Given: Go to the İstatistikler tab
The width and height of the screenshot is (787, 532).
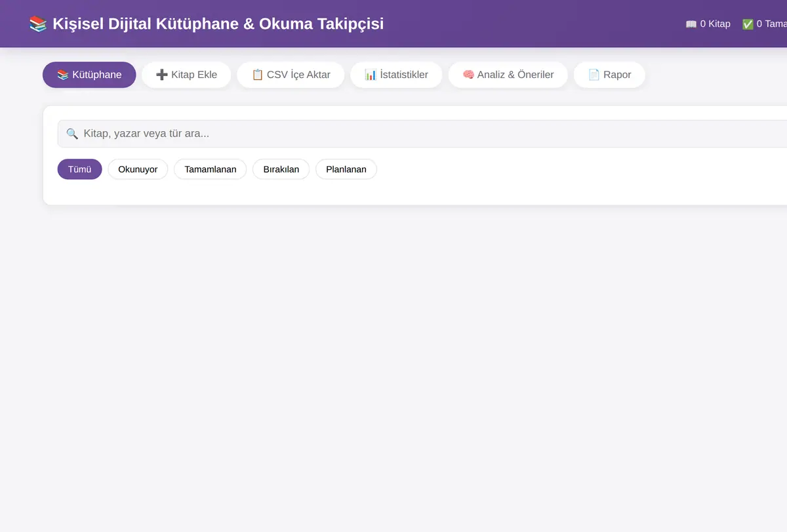Looking at the screenshot, I should (x=396, y=75).
